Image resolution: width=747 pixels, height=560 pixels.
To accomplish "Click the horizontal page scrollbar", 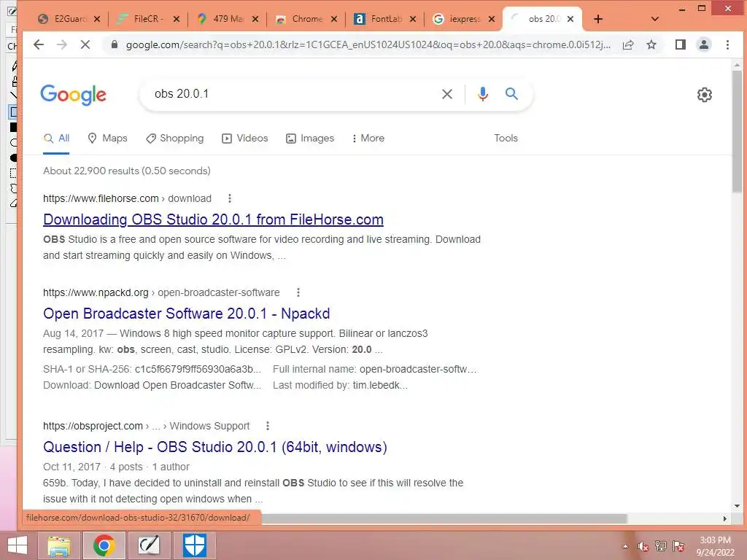I will click(x=443, y=518).
